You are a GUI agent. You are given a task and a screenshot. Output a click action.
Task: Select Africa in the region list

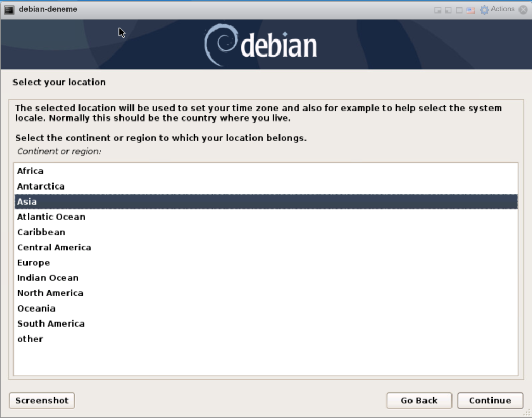[266, 171]
